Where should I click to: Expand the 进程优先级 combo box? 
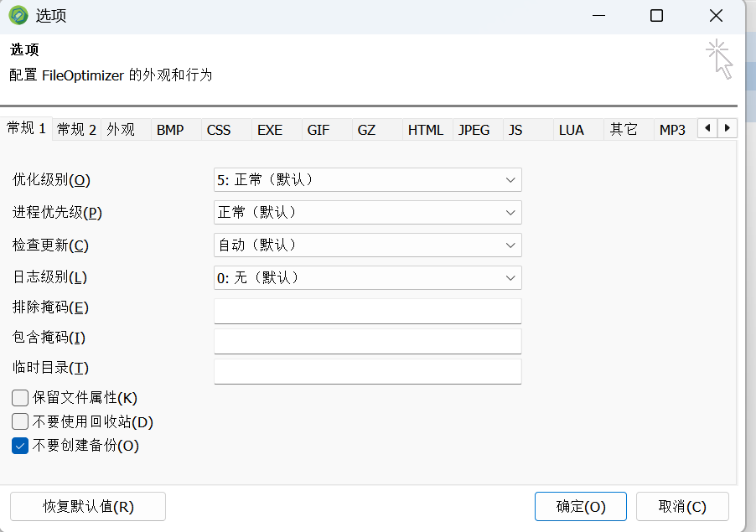[x=367, y=212]
